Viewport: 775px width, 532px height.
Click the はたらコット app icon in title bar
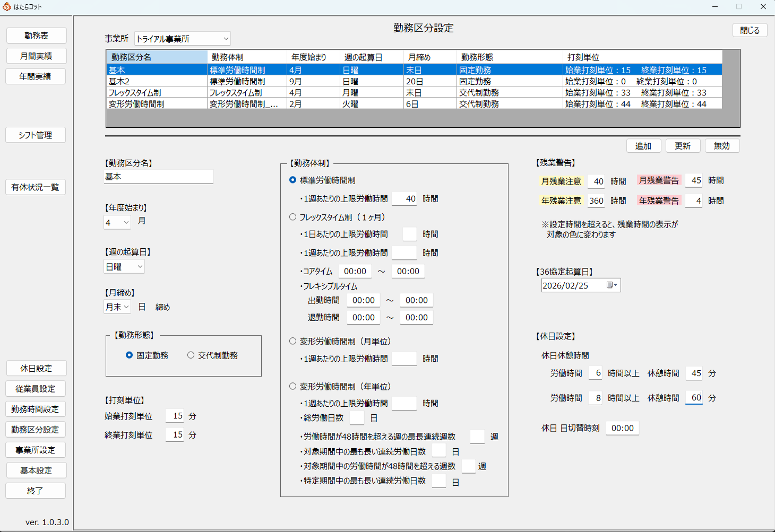(x=7, y=6)
